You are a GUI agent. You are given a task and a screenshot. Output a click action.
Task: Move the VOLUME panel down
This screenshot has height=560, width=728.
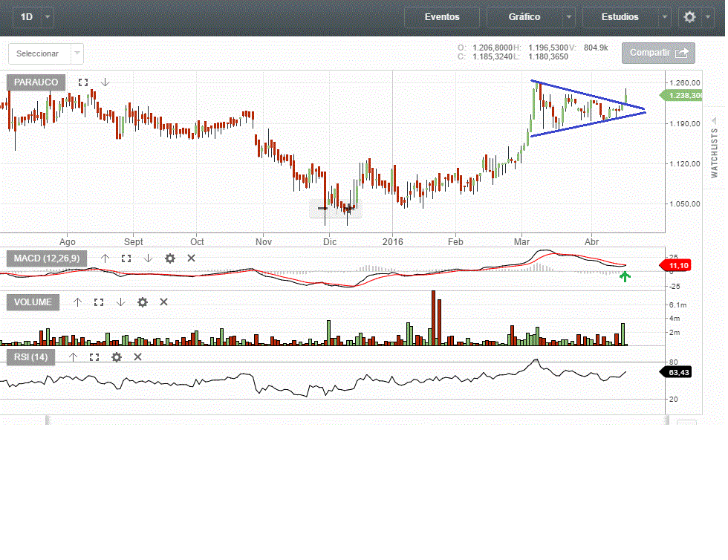click(120, 302)
